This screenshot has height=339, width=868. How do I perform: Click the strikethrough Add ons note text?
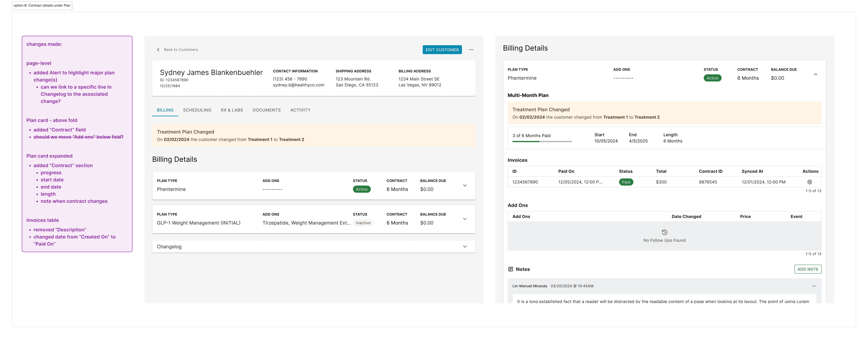78,137
